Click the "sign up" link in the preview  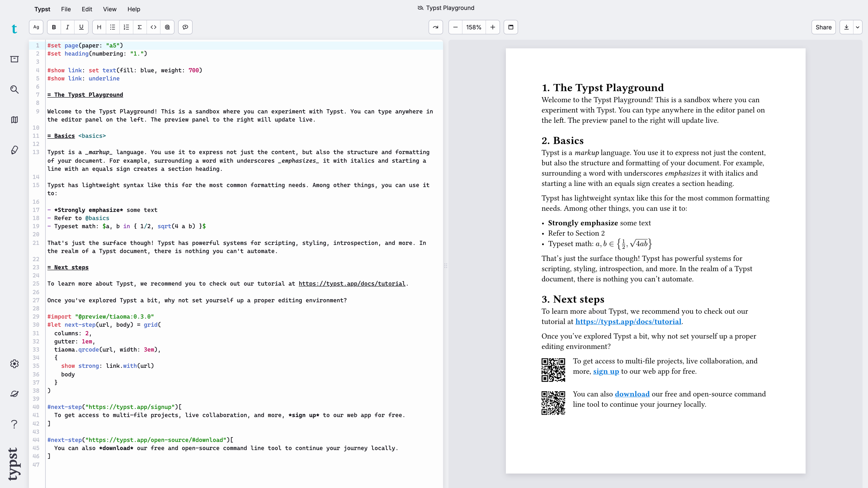[606, 371]
